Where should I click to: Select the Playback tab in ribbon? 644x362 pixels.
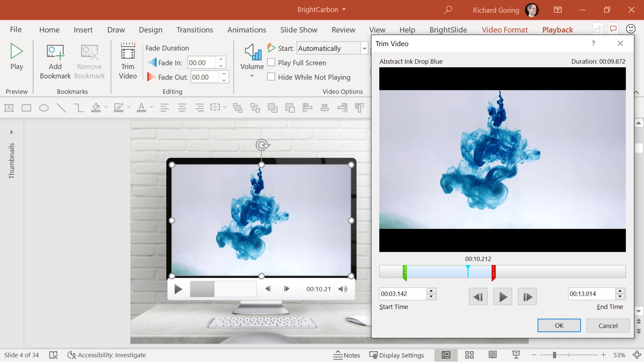pyautogui.click(x=558, y=30)
